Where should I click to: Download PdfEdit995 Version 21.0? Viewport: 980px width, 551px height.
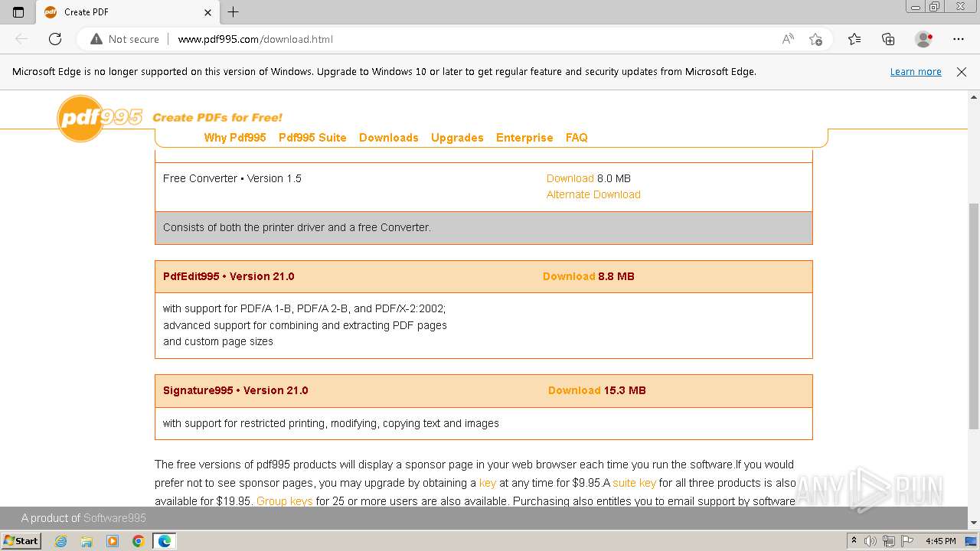pos(569,276)
